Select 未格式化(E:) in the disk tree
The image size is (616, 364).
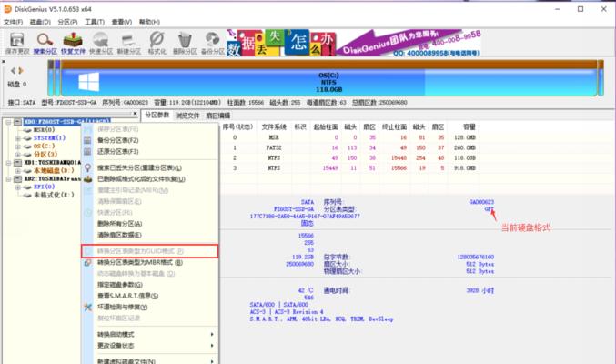click(x=54, y=195)
